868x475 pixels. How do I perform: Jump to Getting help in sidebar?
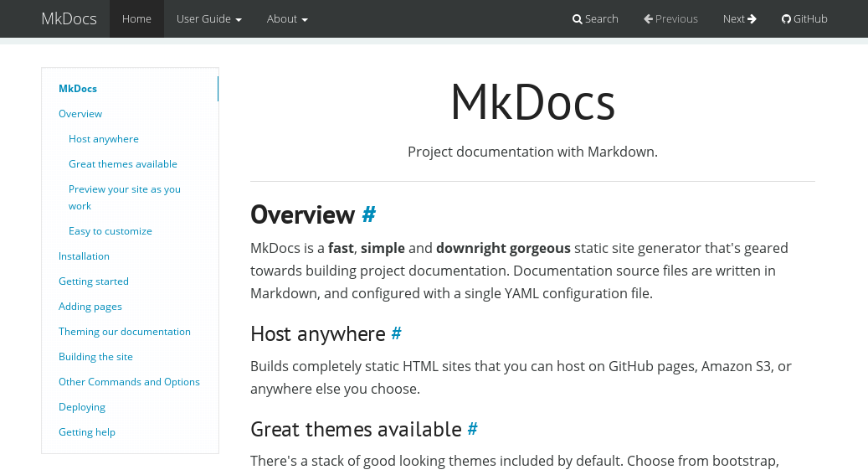(87, 432)
